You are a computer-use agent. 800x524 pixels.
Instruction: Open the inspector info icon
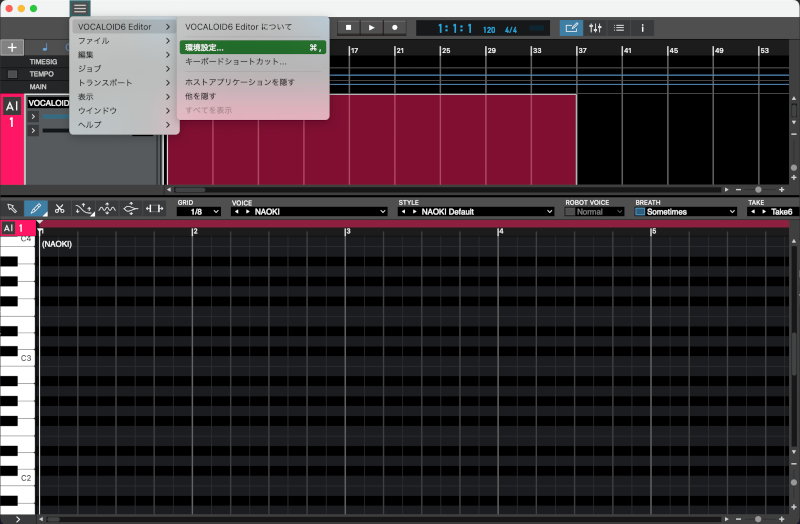642,28
